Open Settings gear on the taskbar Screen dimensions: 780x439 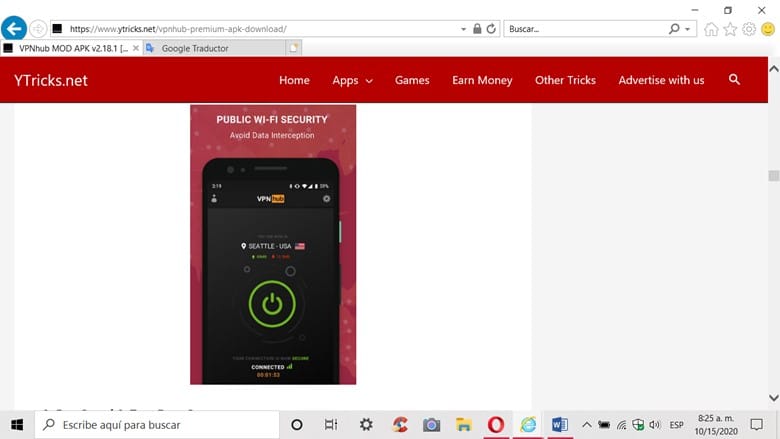pyautogui.click(x=366, y=425)
